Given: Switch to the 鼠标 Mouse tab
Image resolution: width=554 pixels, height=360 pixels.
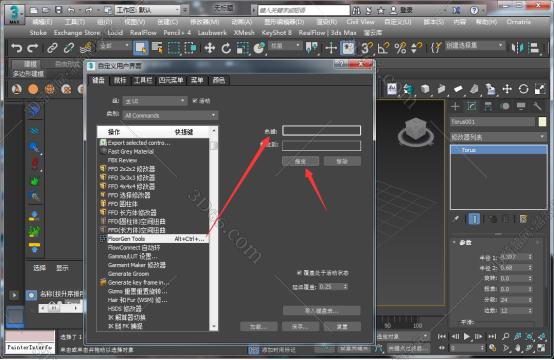Looking at the screenshot, I should (x=120, y=81).
